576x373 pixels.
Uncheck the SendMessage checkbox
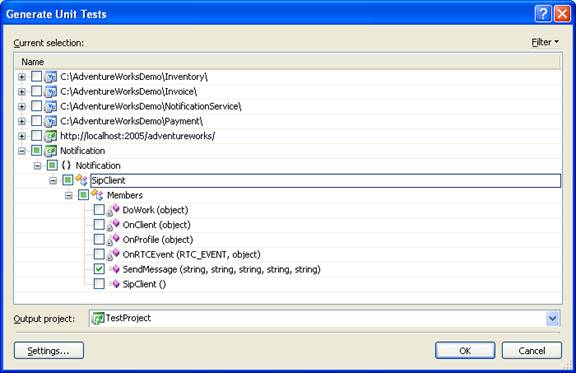tap(99, 269)
